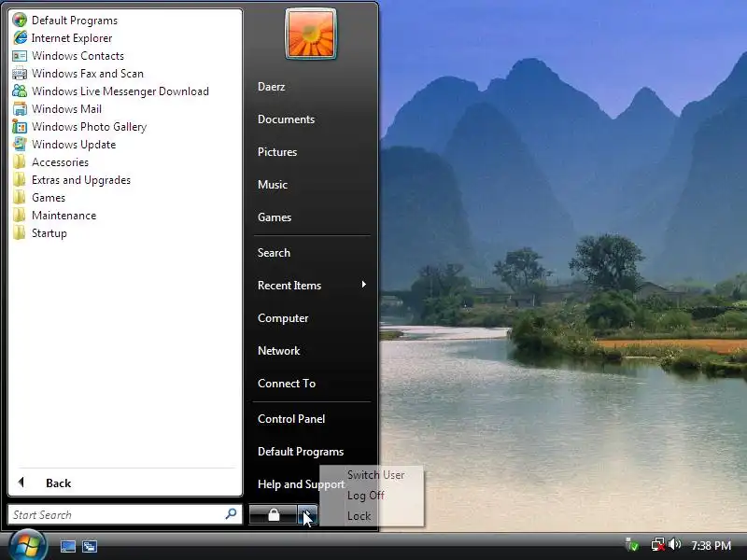Launch Windows Mail icon
Viewport: 747px width, 560px height.
click(x=20, y=109)
